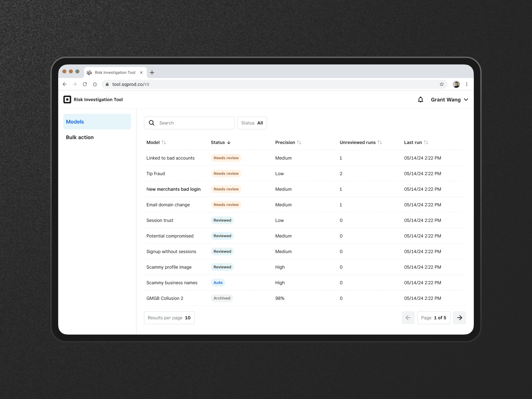Open a new browser tab
This screenshot has height=399, width=532.
[152, 72]
